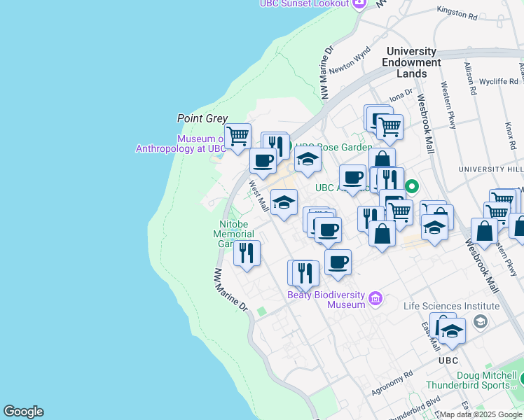
Task: Select graduation cap marker right of West Mall label
Action: tap(284, 203)
